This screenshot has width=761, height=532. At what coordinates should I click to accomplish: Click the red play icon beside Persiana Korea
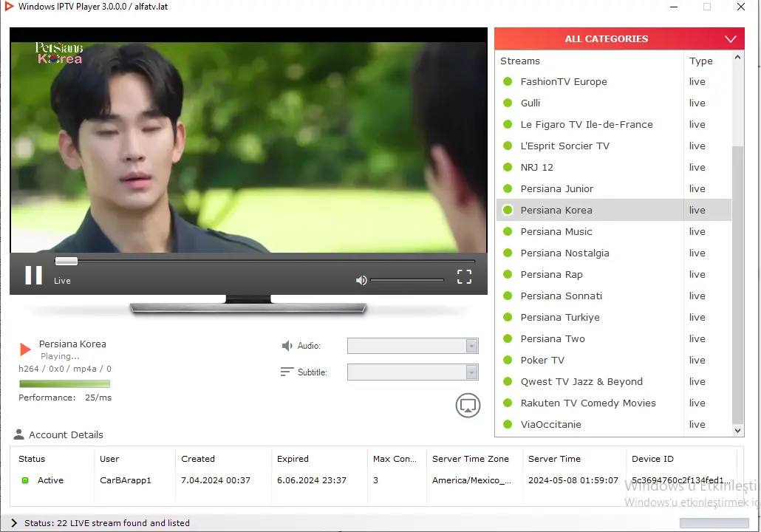point(25,349)
